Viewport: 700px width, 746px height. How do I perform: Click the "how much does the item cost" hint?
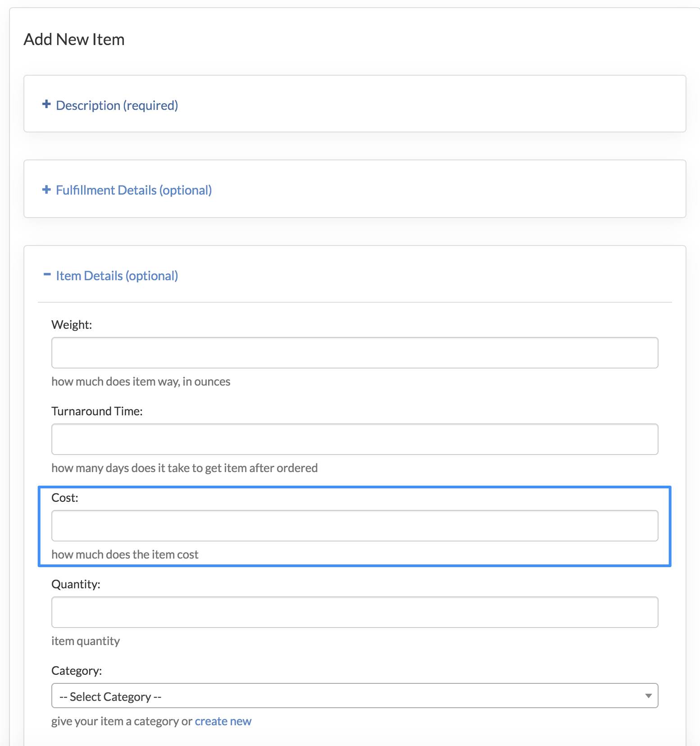[x=125, y=555]
